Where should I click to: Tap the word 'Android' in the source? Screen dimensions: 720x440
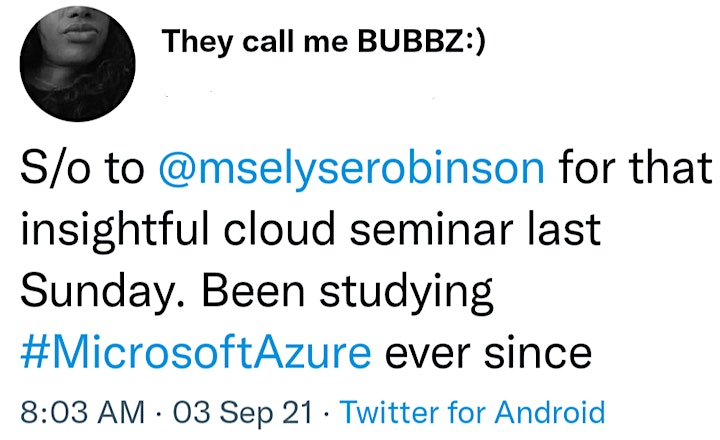[550, 412]
